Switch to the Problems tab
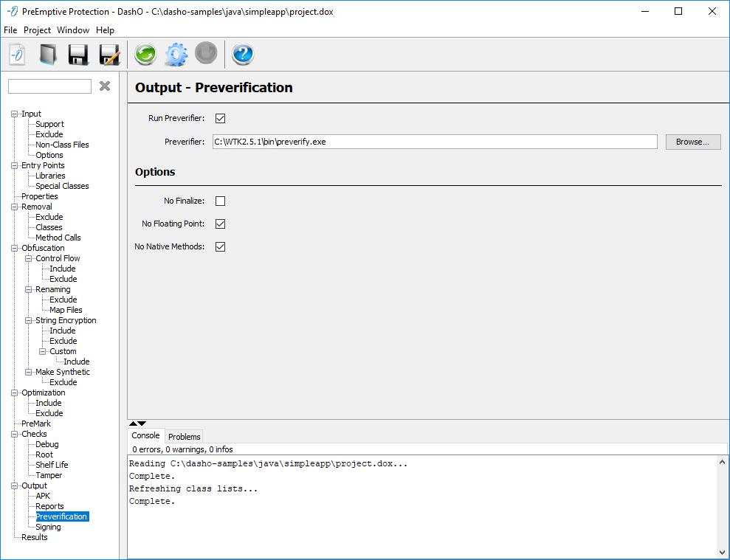The image size is (730, 560). (x=184, y=437)
